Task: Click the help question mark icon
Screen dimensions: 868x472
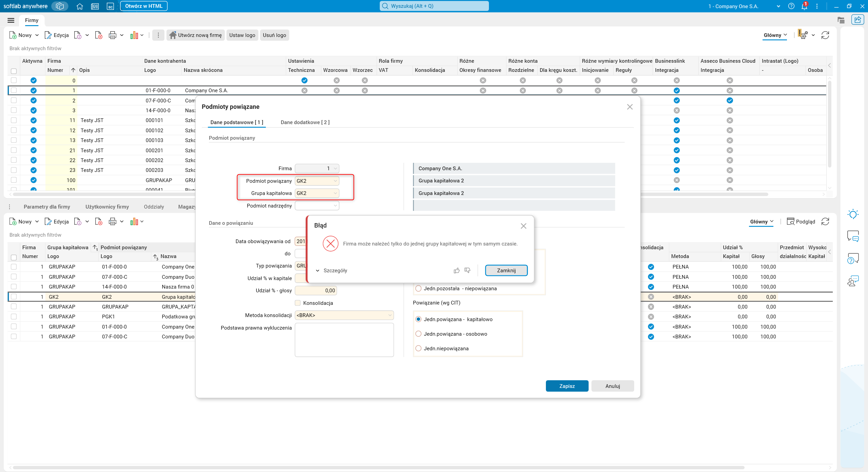Action: point(791,6)
